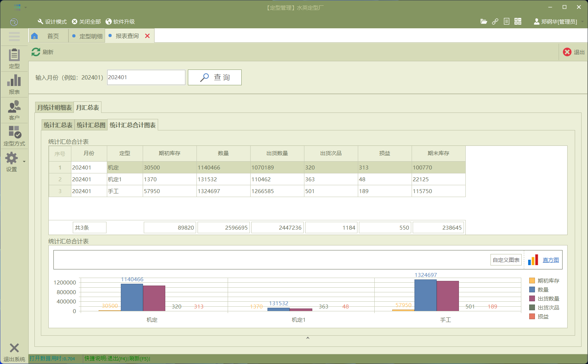Switch to the 定型明细 tab
The height and width of the screenshot is (364, 588).
[87, 36]
